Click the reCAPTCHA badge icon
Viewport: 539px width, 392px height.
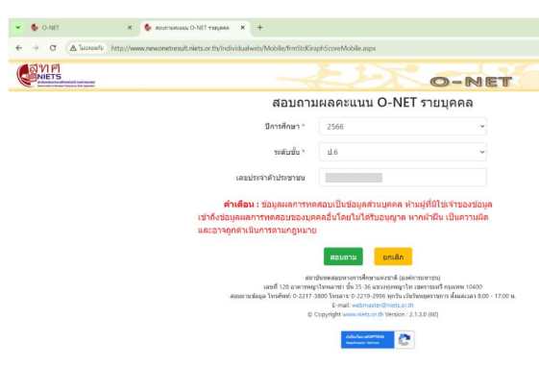coord(404,340)
